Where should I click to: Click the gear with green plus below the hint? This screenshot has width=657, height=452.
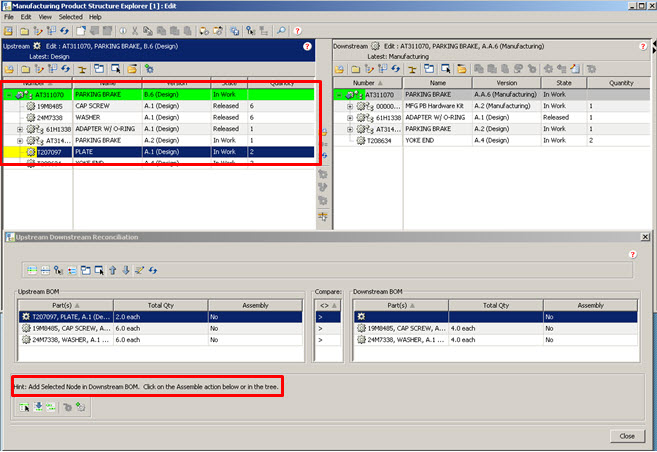81,407
